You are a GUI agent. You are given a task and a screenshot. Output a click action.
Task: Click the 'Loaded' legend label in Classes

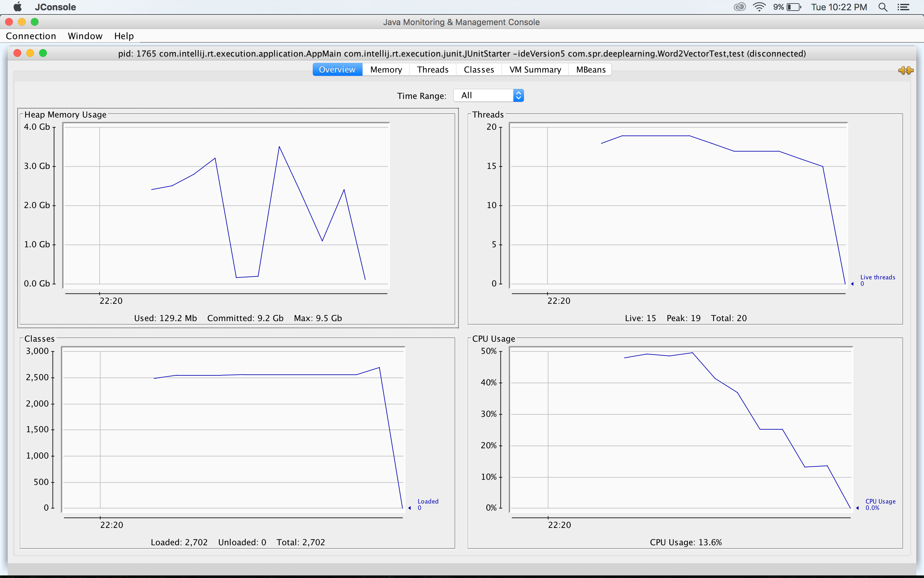click(x=428, y=501)
